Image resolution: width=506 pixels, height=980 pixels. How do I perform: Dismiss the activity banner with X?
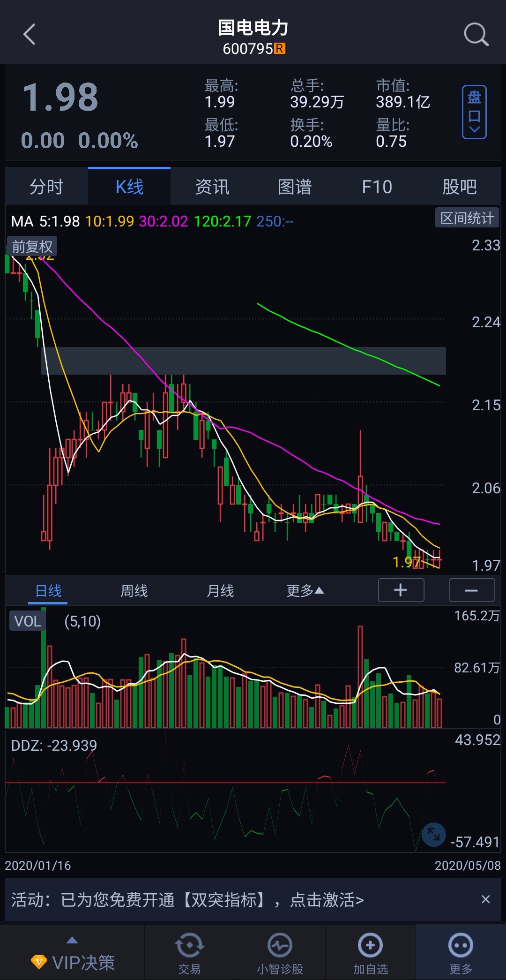click(x=485, y=899)
